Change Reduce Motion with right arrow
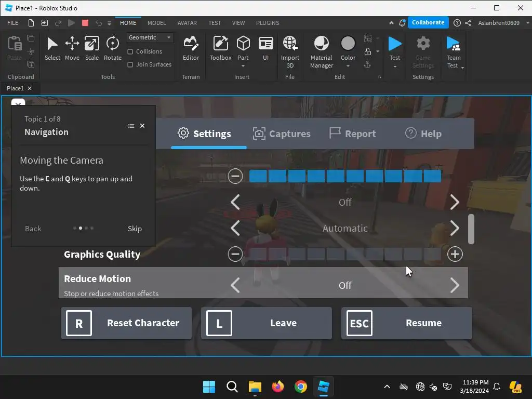The width and height of the screenshot is (532, 399). (x=455, y=285)
